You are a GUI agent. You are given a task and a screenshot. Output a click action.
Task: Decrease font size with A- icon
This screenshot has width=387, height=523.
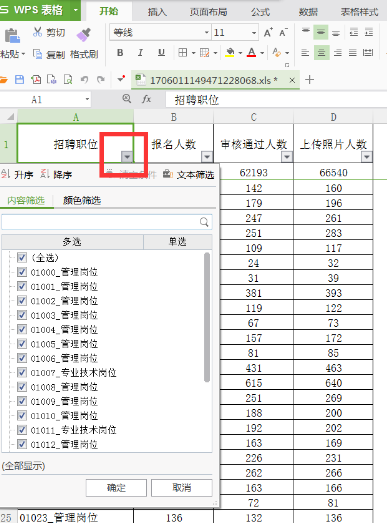coord(283,32)
